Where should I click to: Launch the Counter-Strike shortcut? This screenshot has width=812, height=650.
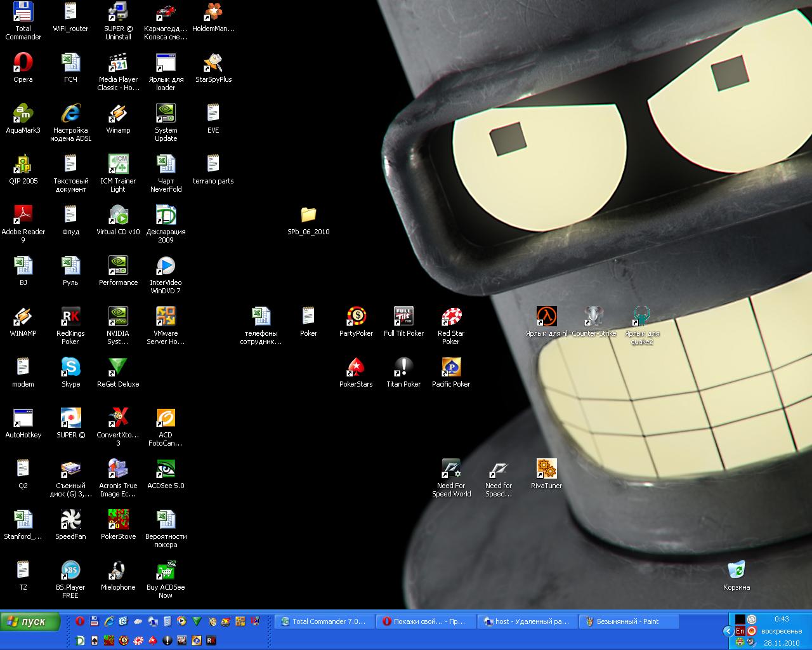pos(594,317)
